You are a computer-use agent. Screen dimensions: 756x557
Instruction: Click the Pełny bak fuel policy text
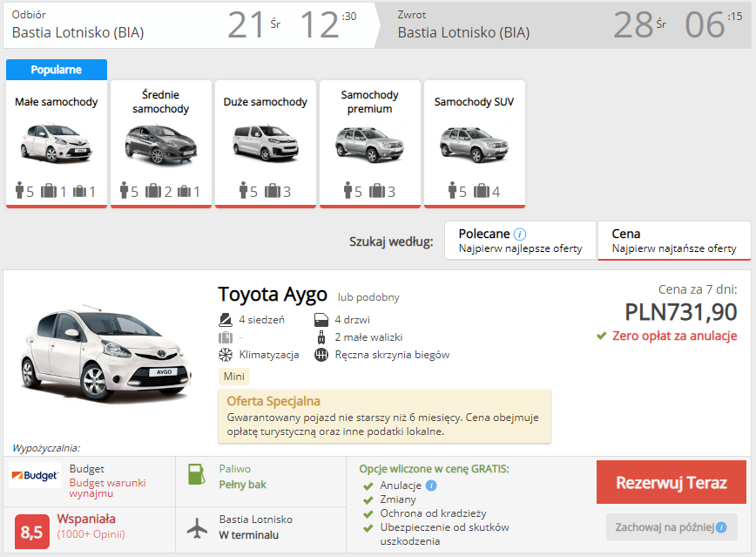[x=242, y=485]
